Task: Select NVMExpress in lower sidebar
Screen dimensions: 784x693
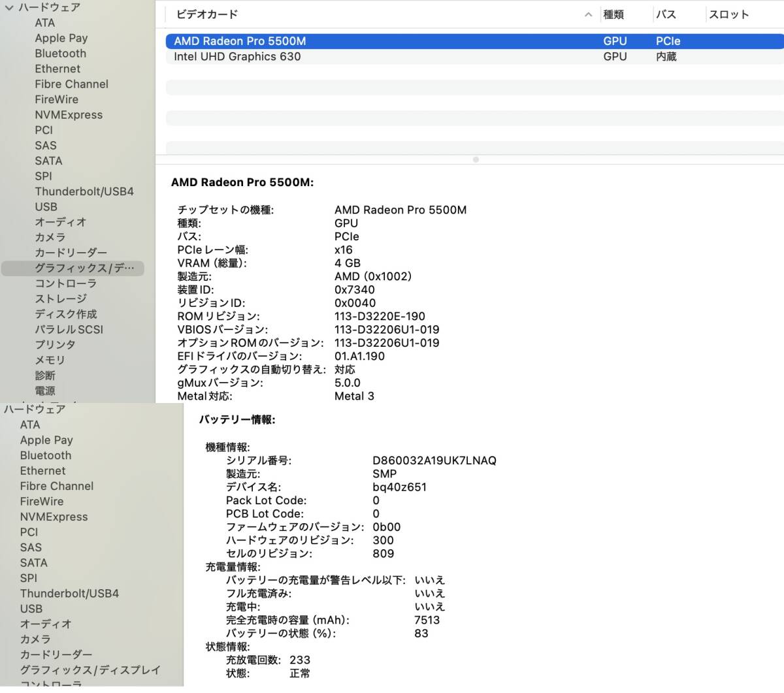Action: 54,517
